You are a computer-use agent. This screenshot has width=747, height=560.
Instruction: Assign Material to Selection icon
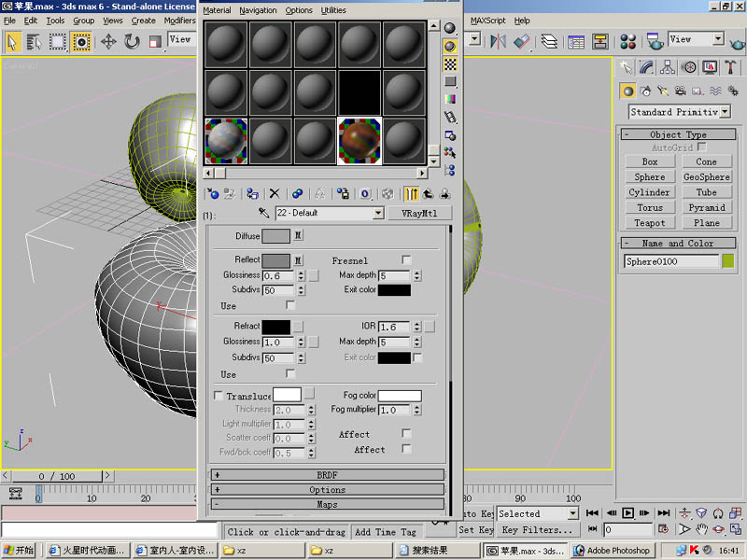(x=252, y=194)
